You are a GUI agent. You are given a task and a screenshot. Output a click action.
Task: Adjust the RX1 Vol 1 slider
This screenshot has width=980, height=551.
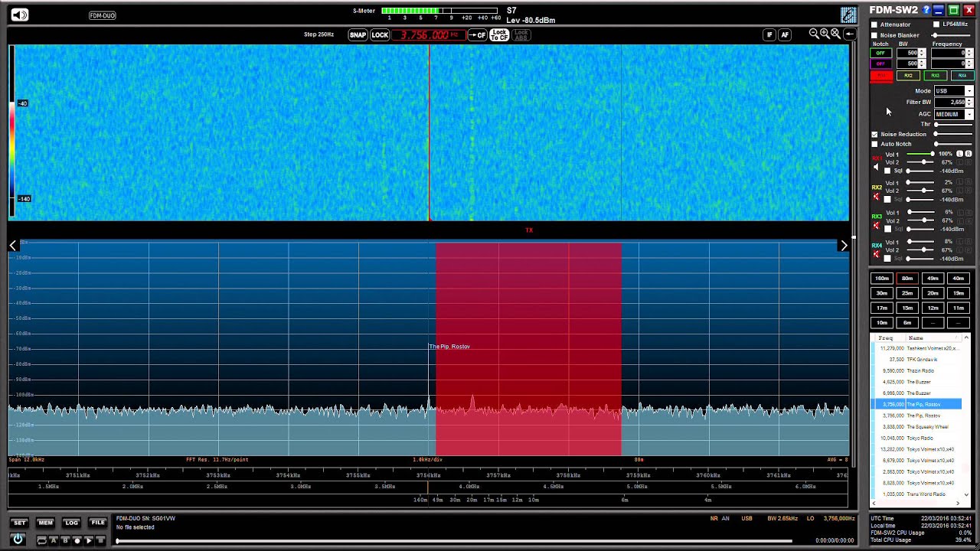(920, 154)
